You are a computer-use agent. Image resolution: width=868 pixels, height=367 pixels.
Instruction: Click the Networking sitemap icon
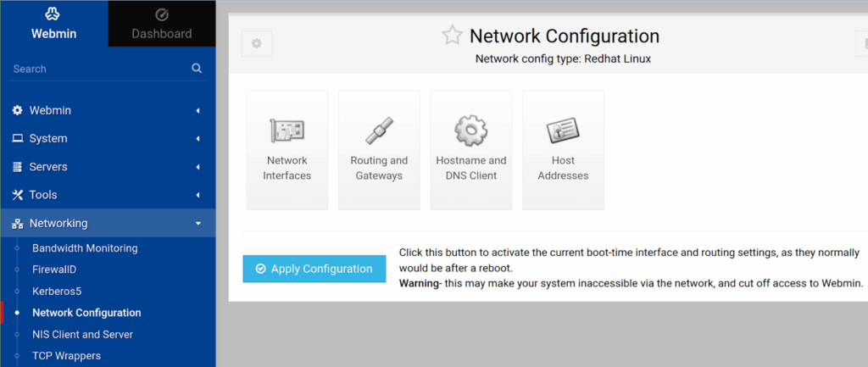[x=18, y=224]
